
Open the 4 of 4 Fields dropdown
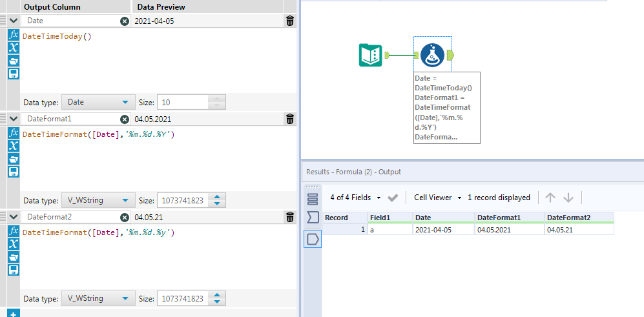tap(356, 198)
